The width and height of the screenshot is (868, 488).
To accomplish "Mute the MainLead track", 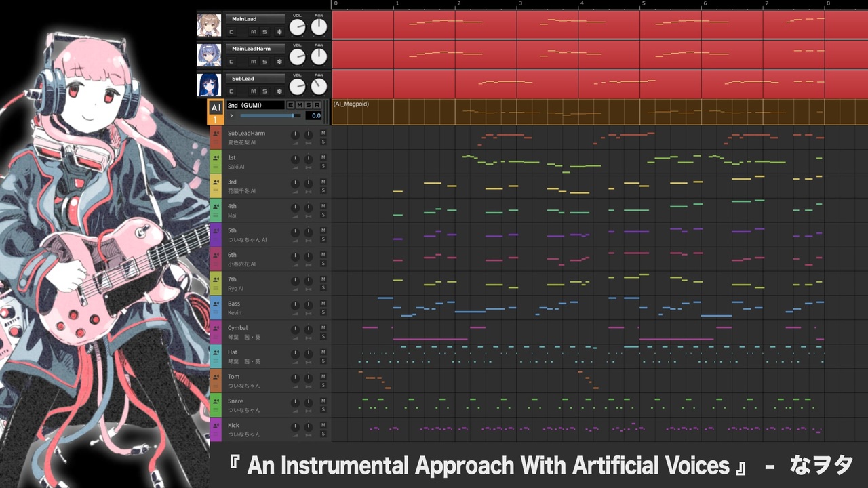I will 254,32.
